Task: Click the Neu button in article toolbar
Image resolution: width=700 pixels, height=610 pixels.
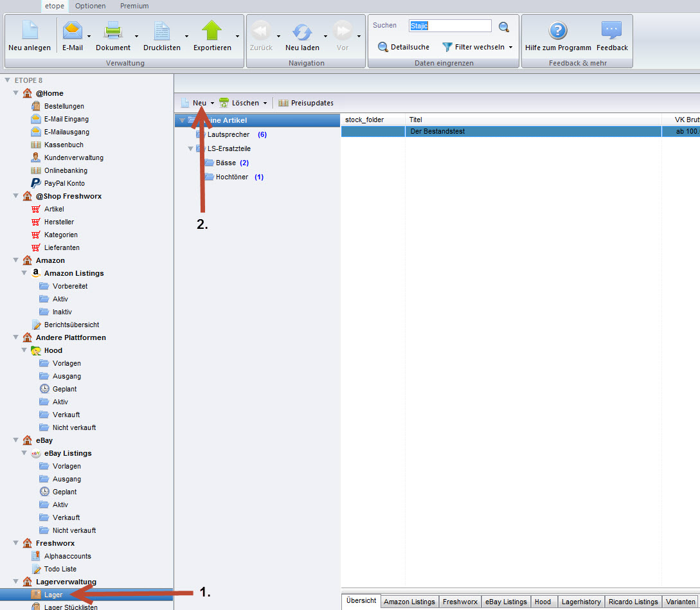Action: click(x=193, y=103)
